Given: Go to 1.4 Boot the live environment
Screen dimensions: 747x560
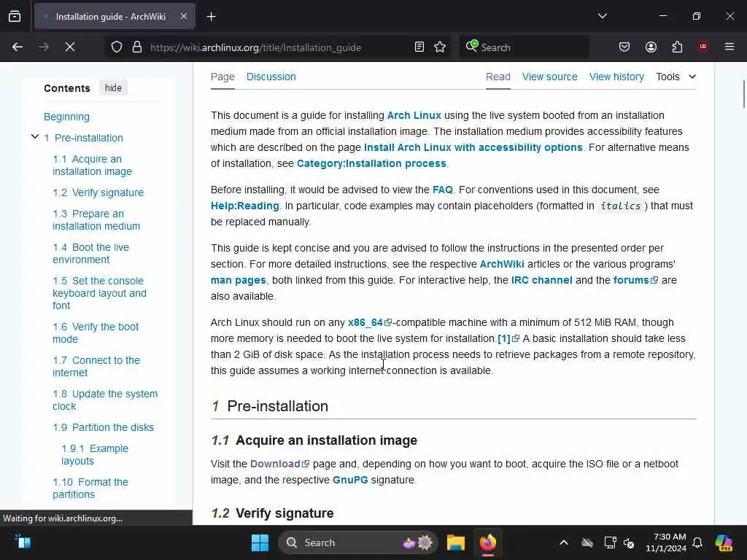Looking at the screenshot, I should coord(90,253).
